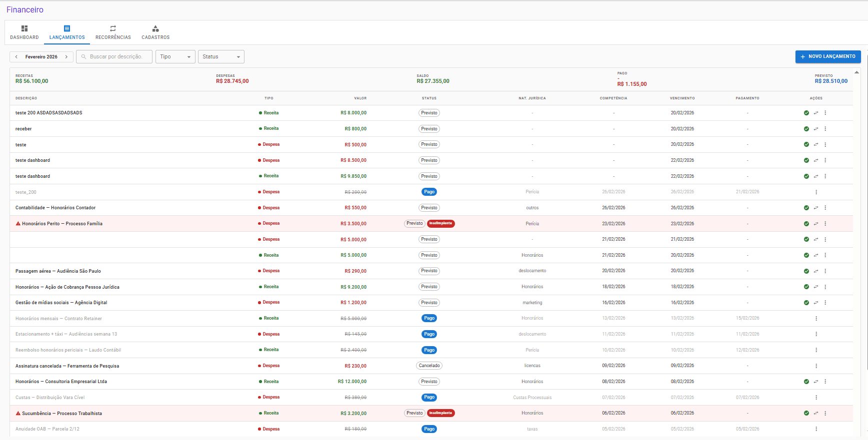Click 'Passagem aérea – Audiência São Paulo' description

tap(58, 271)
